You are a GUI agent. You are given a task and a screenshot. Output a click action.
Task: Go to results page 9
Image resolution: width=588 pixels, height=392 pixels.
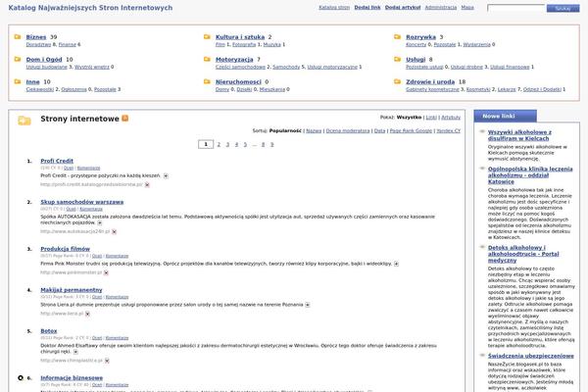point(271,144)
